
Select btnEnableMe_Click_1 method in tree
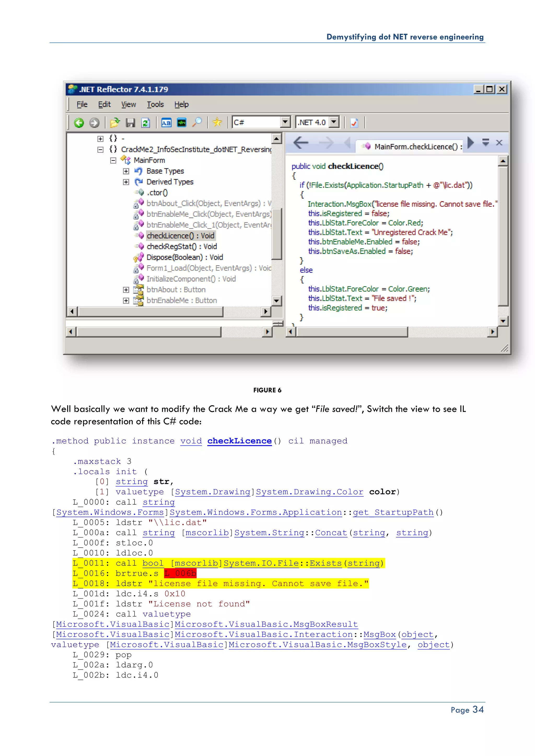(209, 225)
